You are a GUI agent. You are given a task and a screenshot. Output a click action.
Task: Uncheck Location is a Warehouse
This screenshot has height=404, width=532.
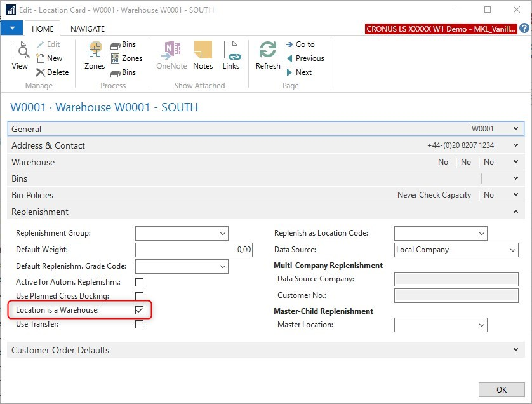click(x=140, y=310)
